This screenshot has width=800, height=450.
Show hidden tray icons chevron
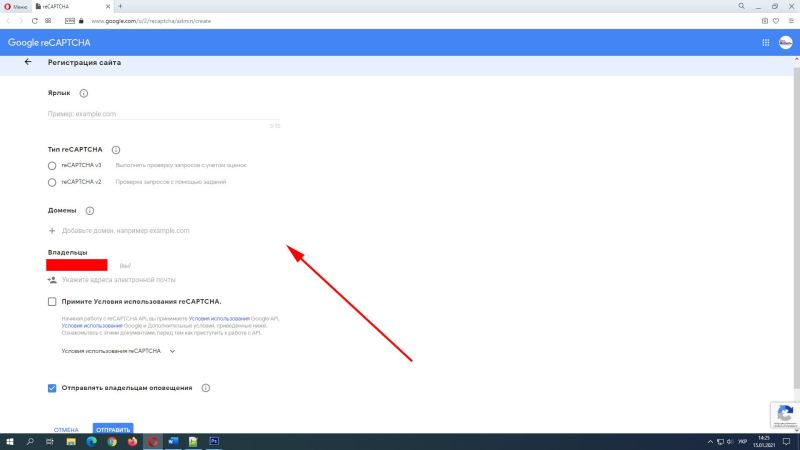(x=710, y=442)
